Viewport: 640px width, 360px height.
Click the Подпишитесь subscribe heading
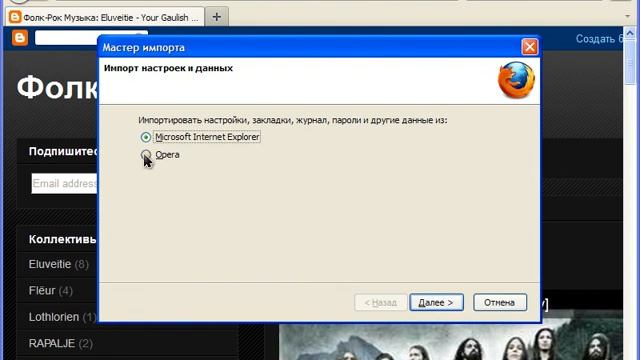(x=63, y=151)
